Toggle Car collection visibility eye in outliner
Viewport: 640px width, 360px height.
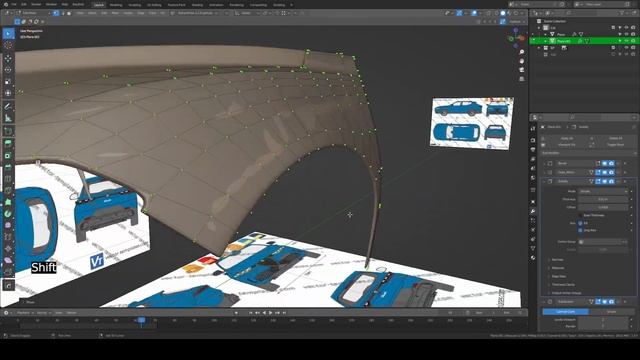[x=627, y=28]
